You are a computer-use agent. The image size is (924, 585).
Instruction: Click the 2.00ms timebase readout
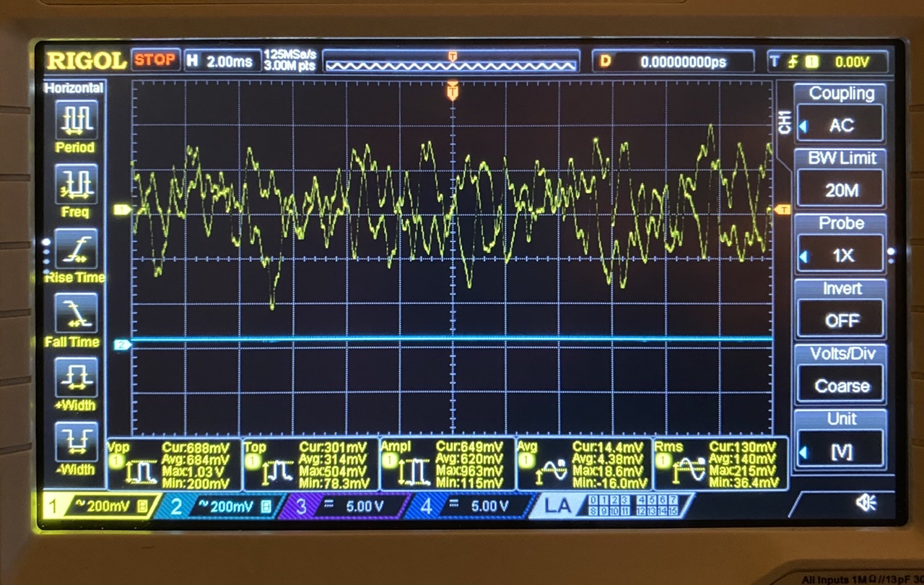[x=230, y=61]
